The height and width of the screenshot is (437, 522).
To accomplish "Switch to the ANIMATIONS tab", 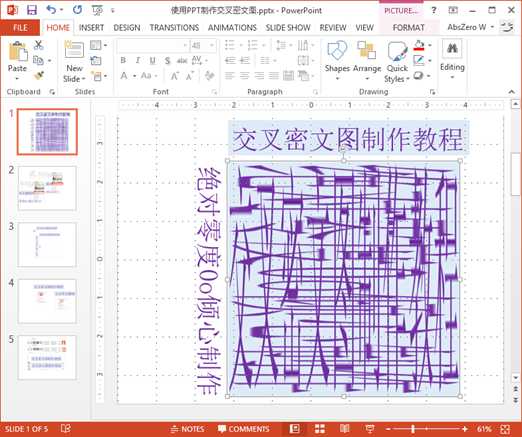I will point(232,28).
